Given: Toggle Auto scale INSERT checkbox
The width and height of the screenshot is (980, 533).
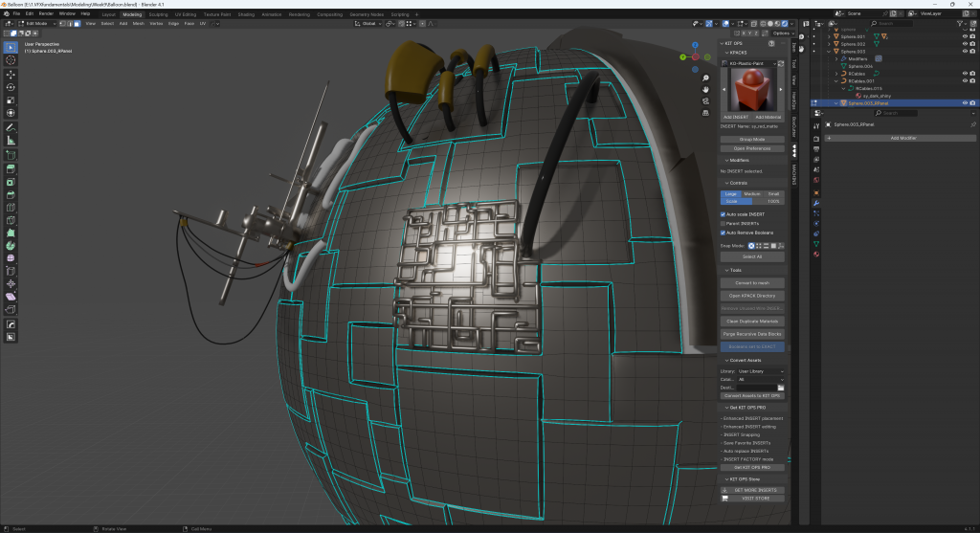Looking at the screenshot, I should coord(724,214).
